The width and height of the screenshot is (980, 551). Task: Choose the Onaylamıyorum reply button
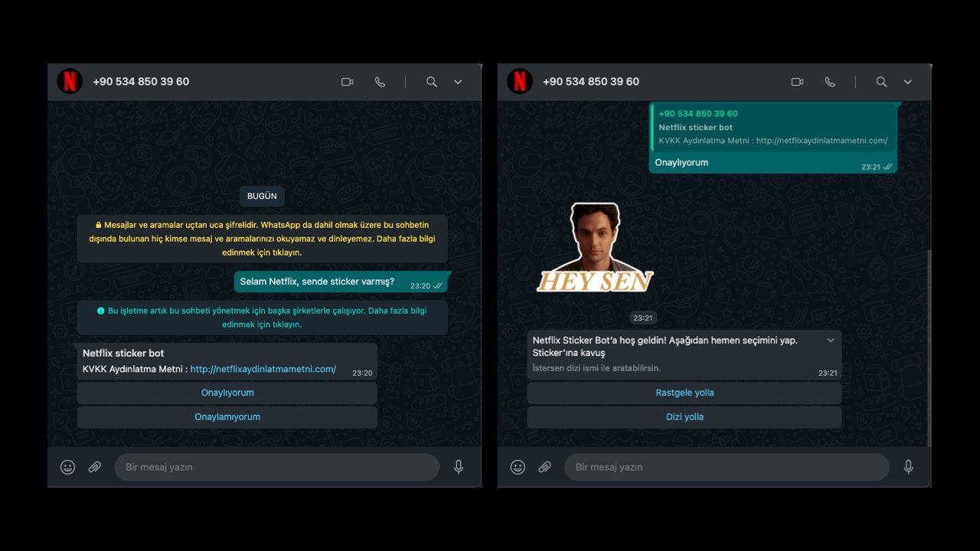coord(227,417)
